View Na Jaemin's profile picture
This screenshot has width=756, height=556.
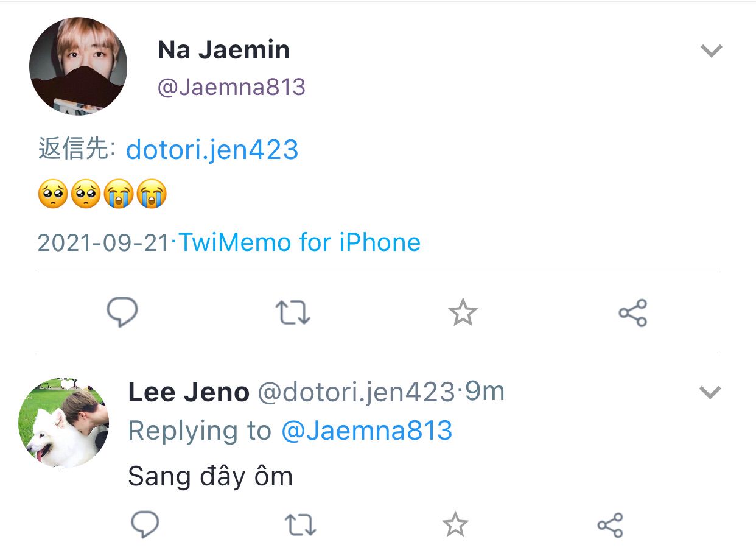(78, 66)
